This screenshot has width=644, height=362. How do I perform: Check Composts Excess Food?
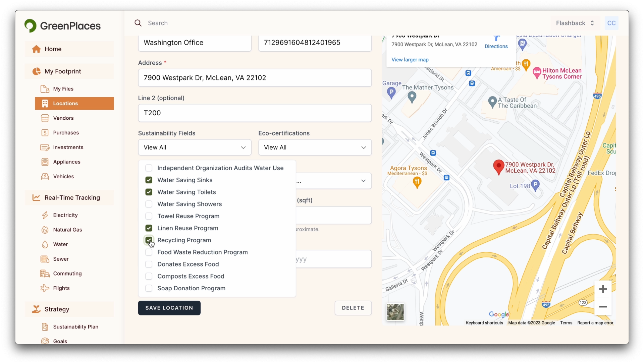tap(149, 277)
